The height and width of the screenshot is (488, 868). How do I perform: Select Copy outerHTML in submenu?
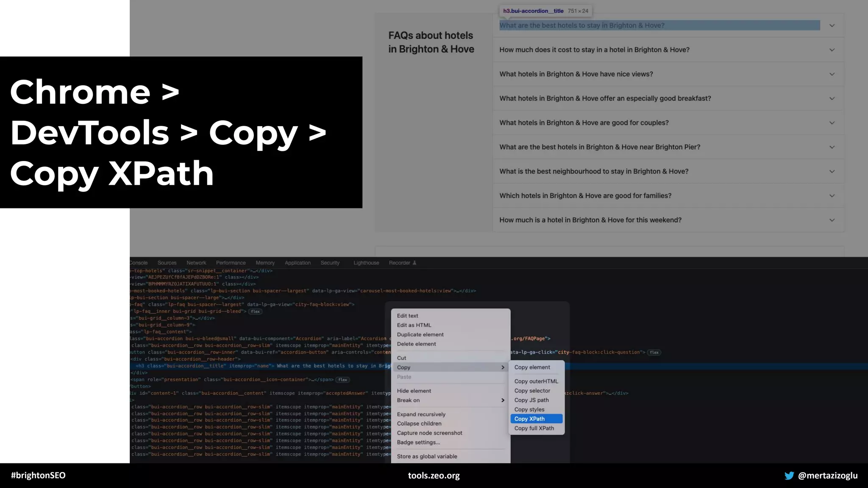(x=537, y=381)
